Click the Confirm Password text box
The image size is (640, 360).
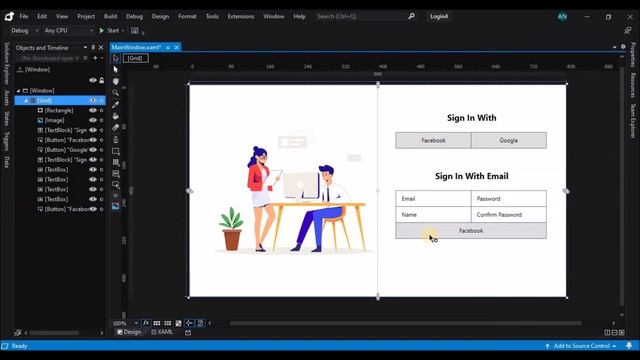(x=509, y=215)
